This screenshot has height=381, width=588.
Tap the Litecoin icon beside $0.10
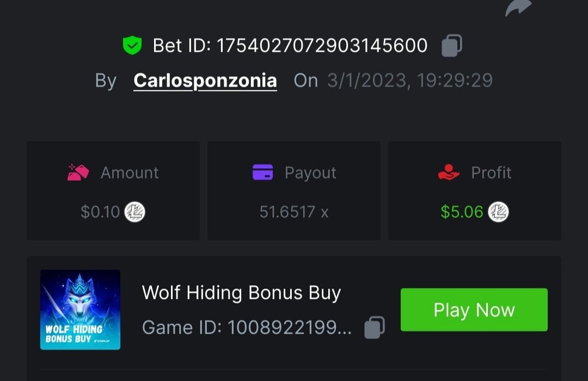[135, 212]
